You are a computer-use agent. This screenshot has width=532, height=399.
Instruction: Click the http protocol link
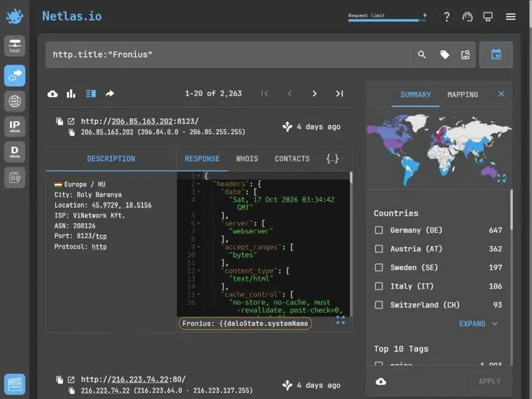click(99, 247)
